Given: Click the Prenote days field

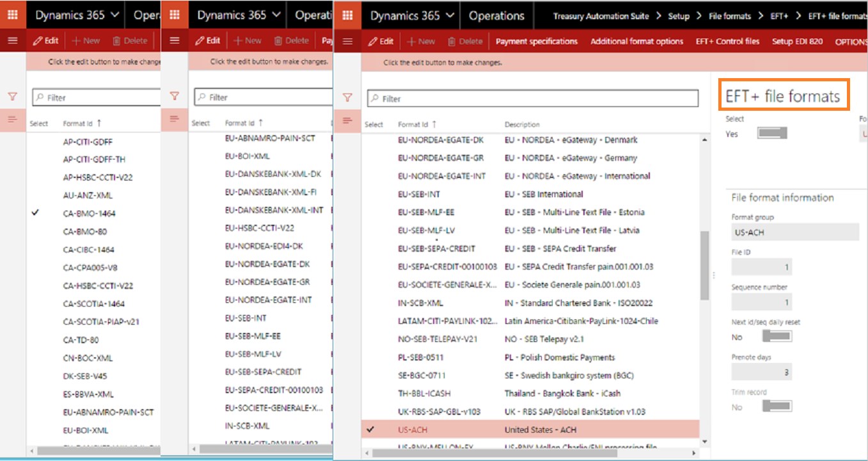Looking at the screenshot, I should tap(761, 371).
